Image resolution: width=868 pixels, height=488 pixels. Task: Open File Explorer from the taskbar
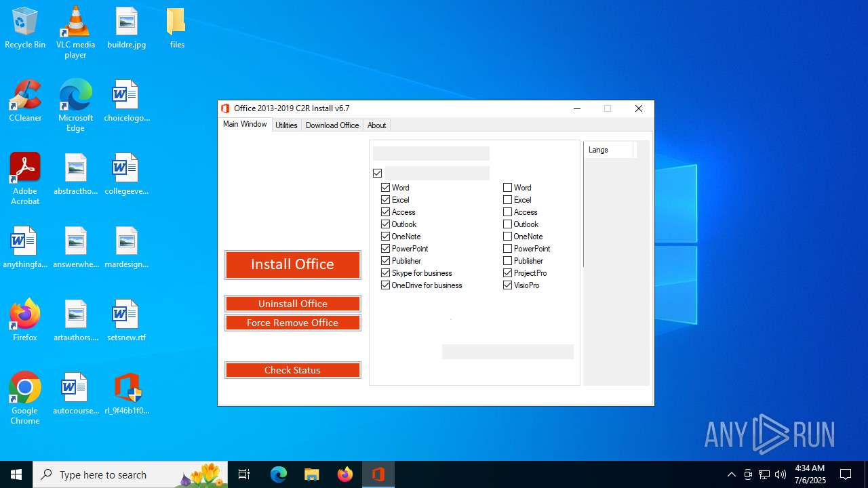pyautogui.click(x=311, y=474)
